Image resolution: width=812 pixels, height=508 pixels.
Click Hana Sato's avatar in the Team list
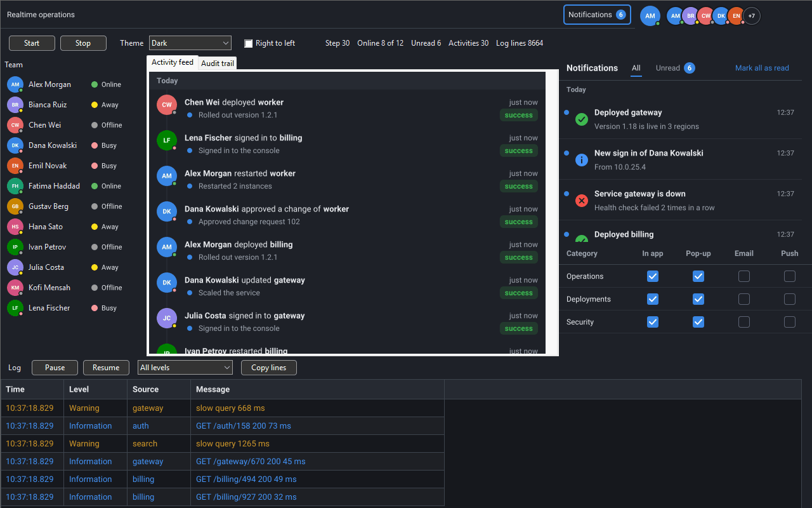(15, 227)
